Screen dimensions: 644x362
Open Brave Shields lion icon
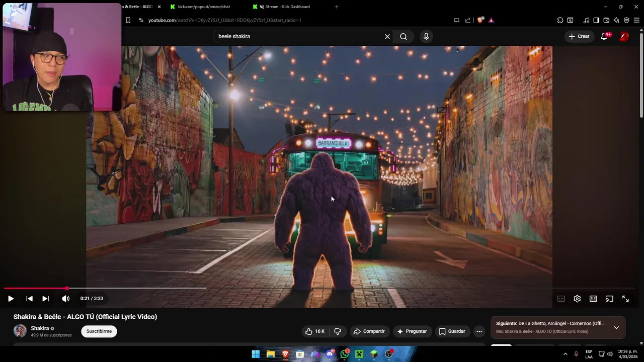480,20
